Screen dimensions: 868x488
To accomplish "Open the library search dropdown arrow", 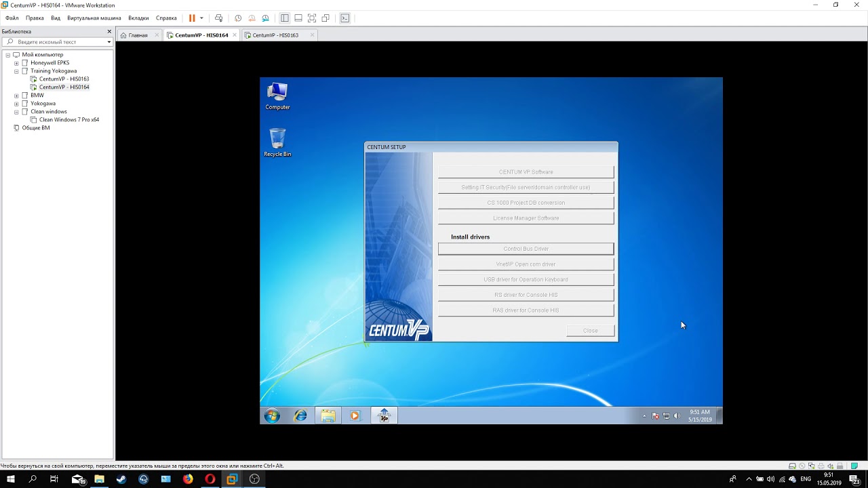I will coord(109,42).
